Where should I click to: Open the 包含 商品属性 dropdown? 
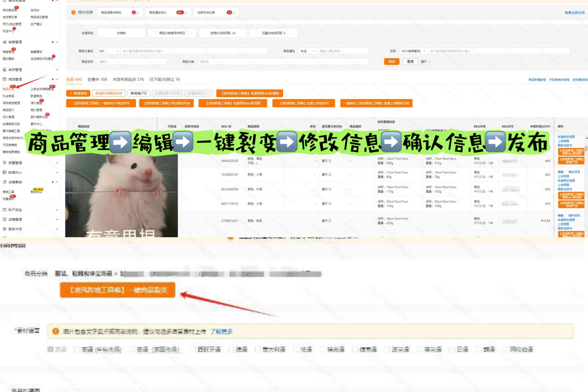click(309, 51)
